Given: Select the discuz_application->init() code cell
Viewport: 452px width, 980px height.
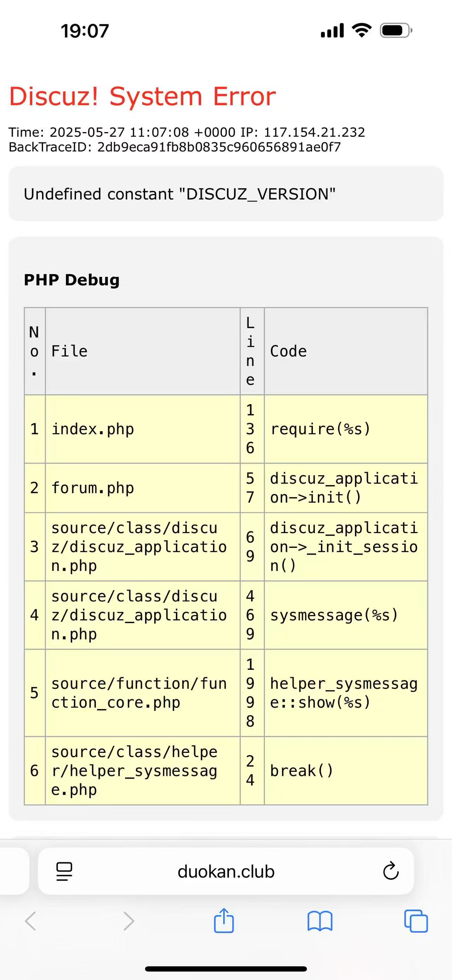Looking at the screenshot, I should click(346, 488).
